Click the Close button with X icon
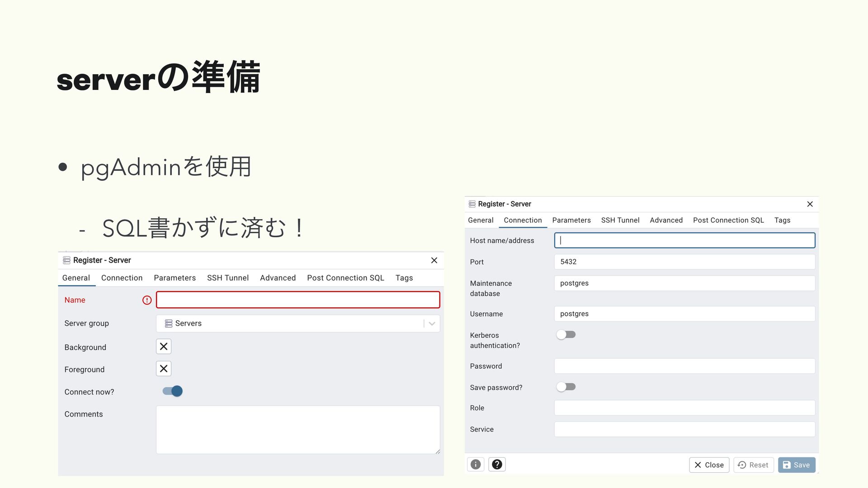Screen dimensions: 868x488 pyautogui.click(x=709, y=465)
